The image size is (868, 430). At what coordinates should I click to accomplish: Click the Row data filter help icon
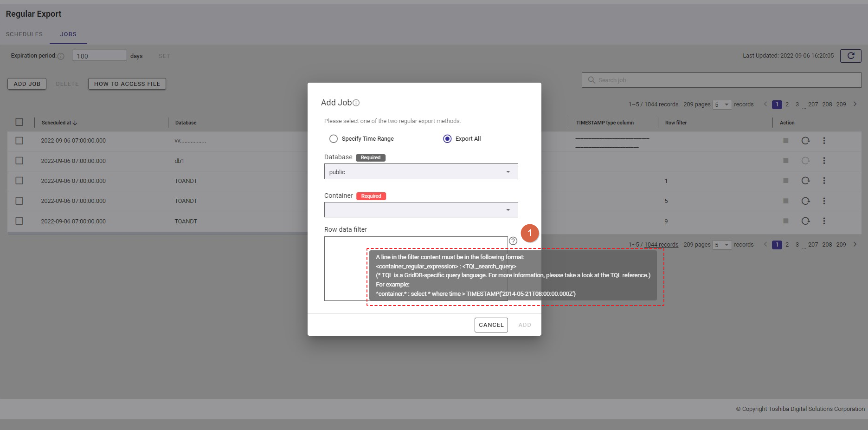513,241
